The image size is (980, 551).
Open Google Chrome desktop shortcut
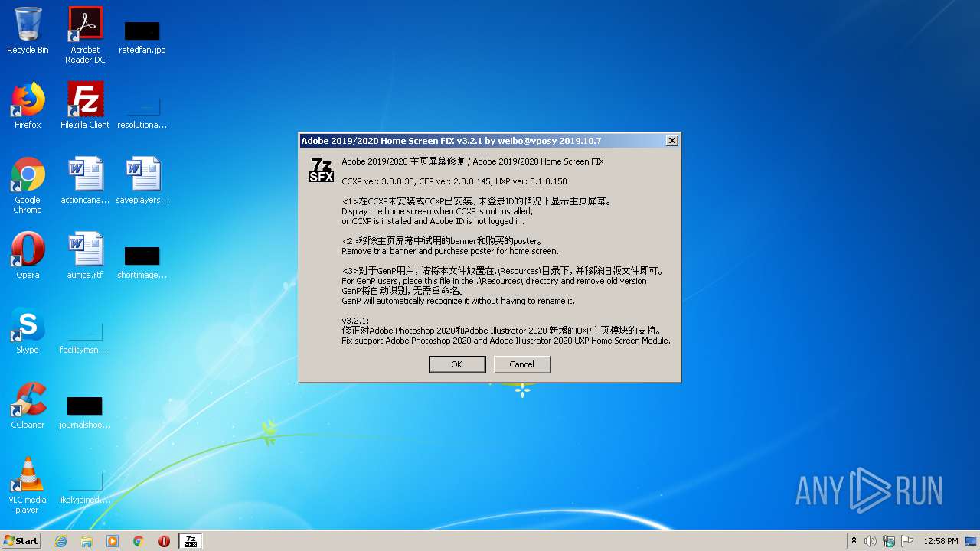point(28,185)
